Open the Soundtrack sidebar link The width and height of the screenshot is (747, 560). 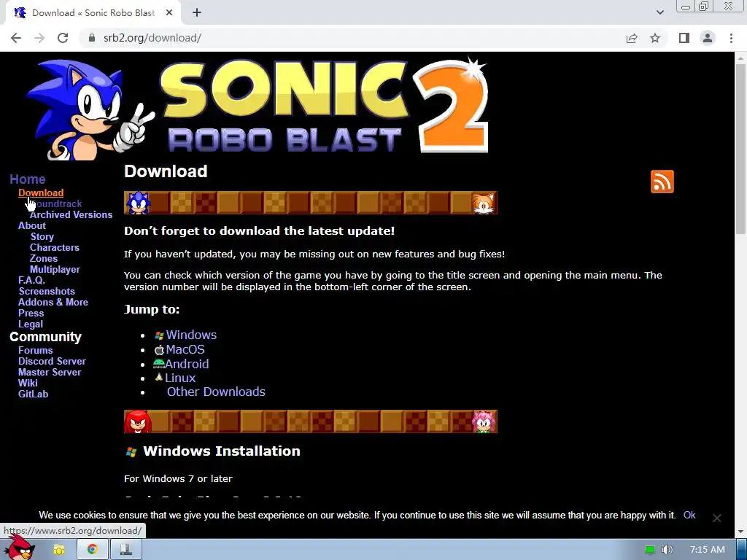point(56,204)
